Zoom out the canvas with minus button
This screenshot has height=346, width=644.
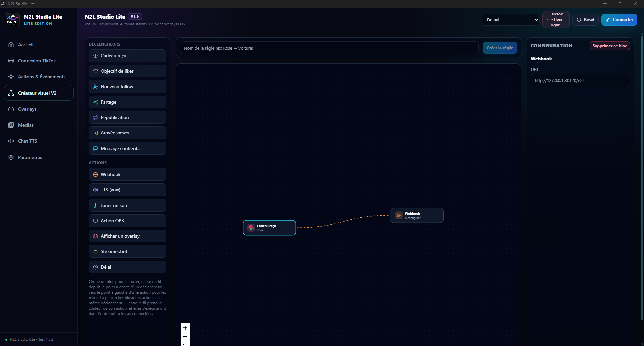tap(185, 336)
